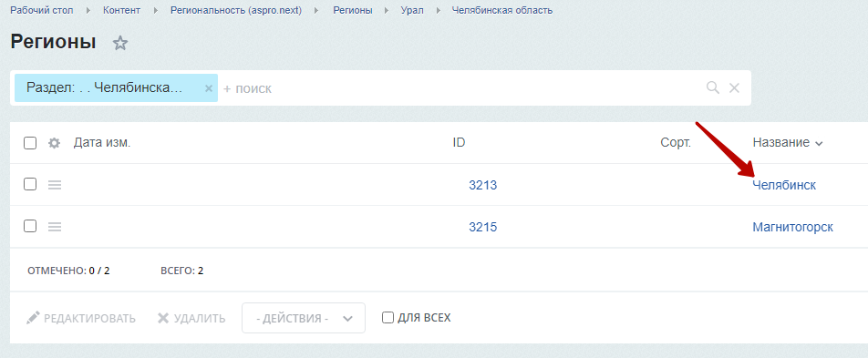
Task: Add Регионы page to favorites star
Action: point(120,43)
